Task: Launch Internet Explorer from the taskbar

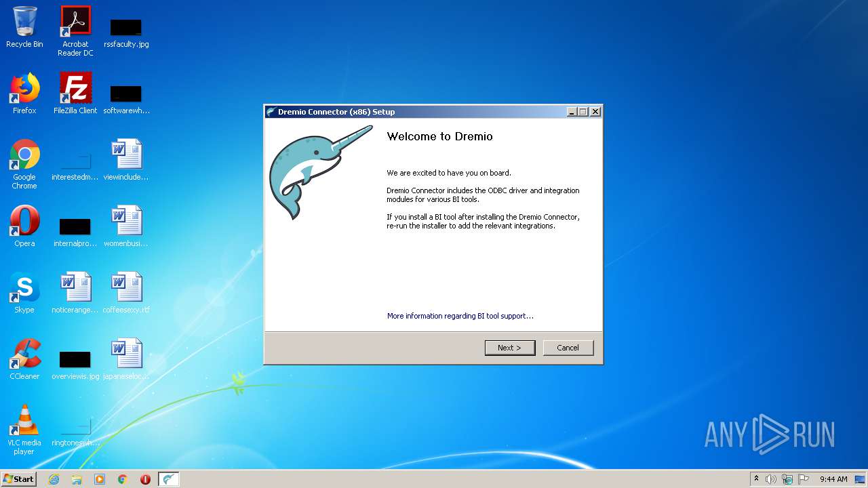Action: 54,479
